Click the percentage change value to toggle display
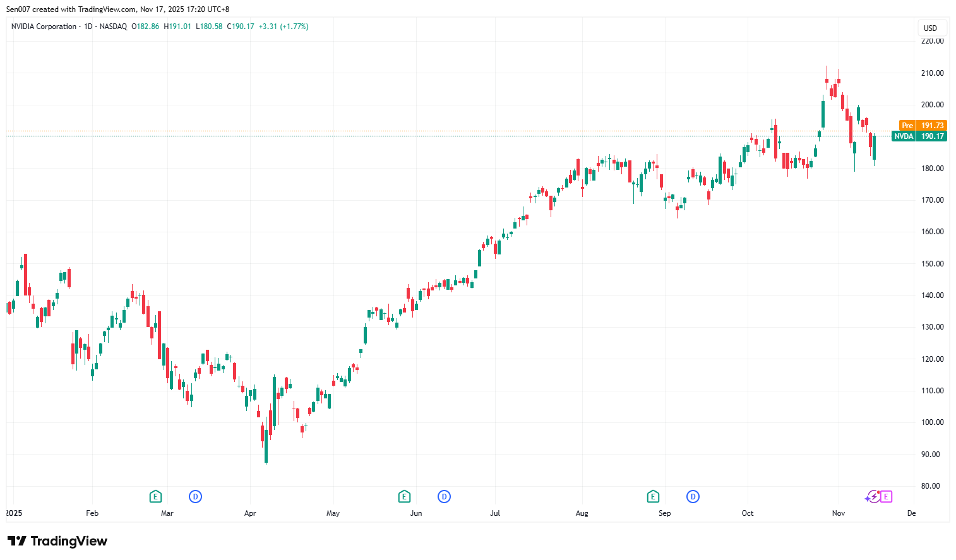The height and width of the screenshot is (560, 956). (x=294, y=27)
